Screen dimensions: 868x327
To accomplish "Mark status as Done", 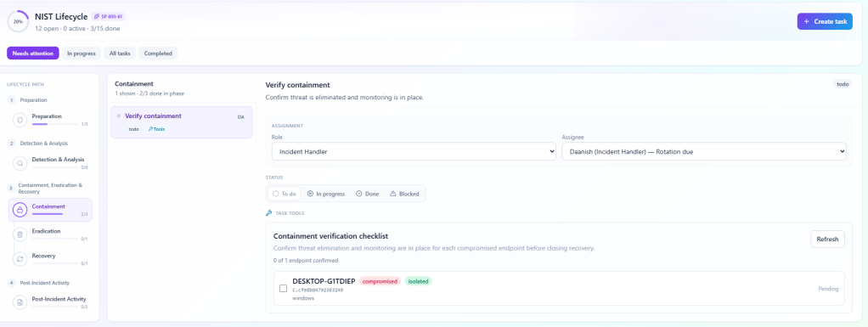I will (367, 194).
